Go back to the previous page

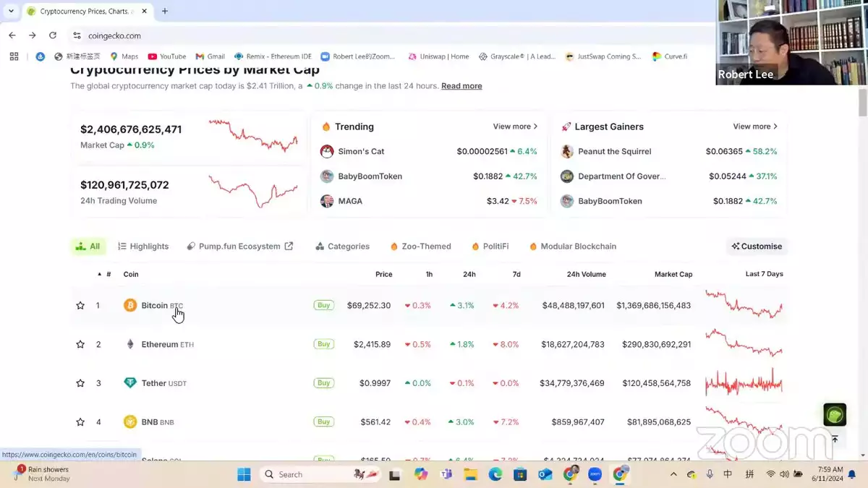tap(12, 35)
